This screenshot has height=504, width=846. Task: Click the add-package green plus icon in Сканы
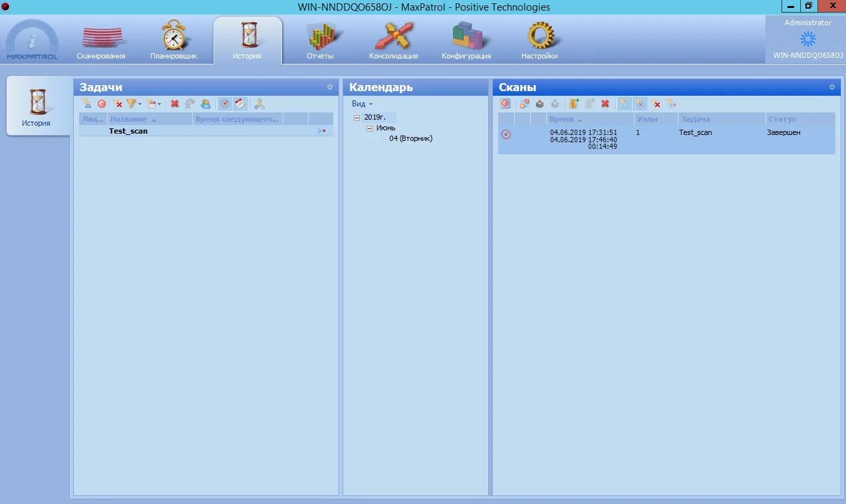[x=574, y=104]
